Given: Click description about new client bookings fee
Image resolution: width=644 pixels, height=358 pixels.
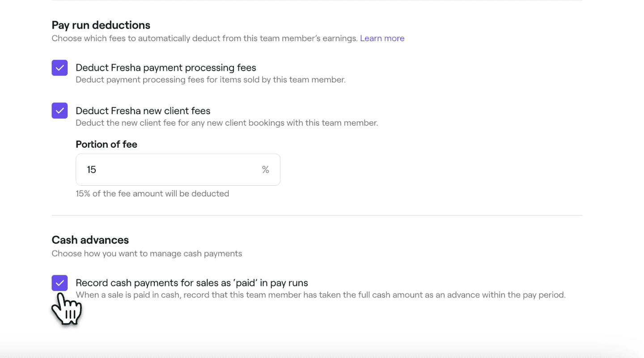Looking at the screenshot, I should 227,123.
